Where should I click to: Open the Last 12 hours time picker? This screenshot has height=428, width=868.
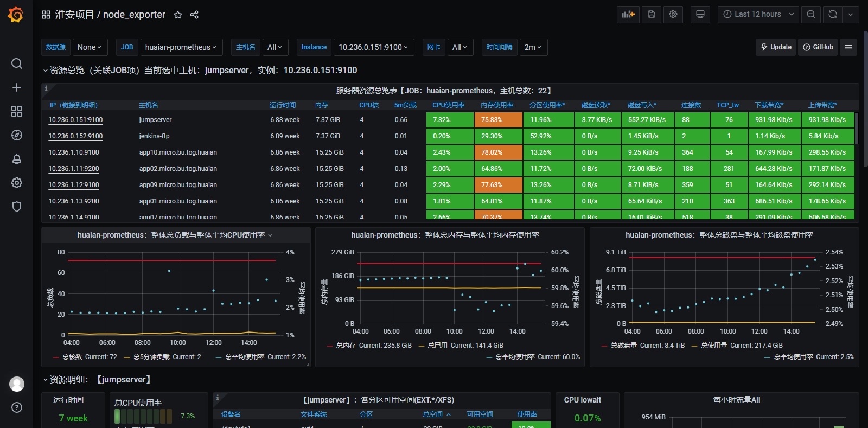758,15
